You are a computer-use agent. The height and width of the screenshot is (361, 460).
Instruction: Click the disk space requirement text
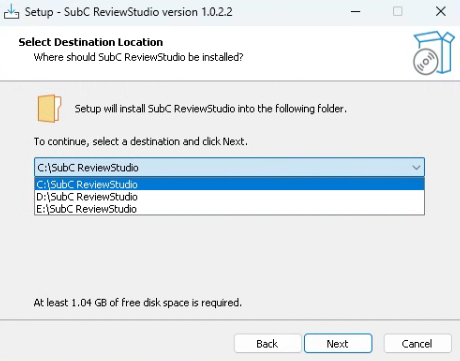pos(138,303)
